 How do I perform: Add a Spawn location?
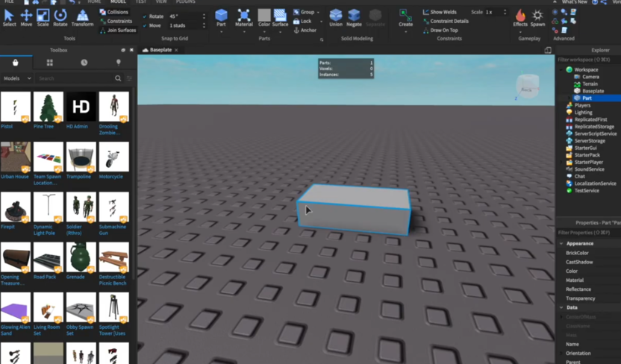537,18
